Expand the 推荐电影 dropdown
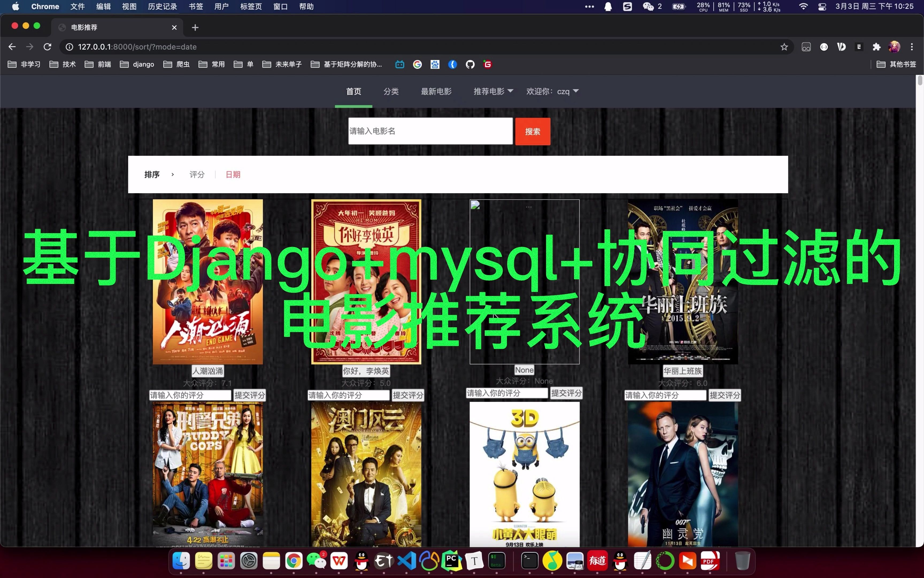 (493, 91)
